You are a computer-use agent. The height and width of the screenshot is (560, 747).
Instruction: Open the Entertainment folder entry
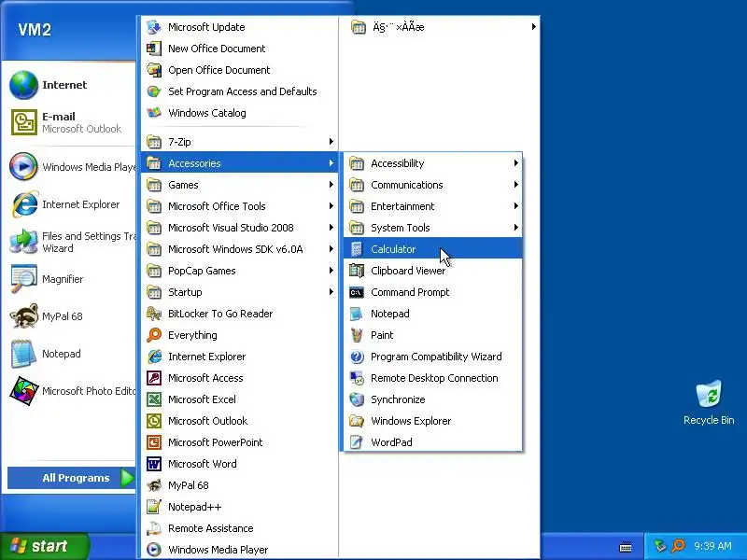click(x=432, y=206)
